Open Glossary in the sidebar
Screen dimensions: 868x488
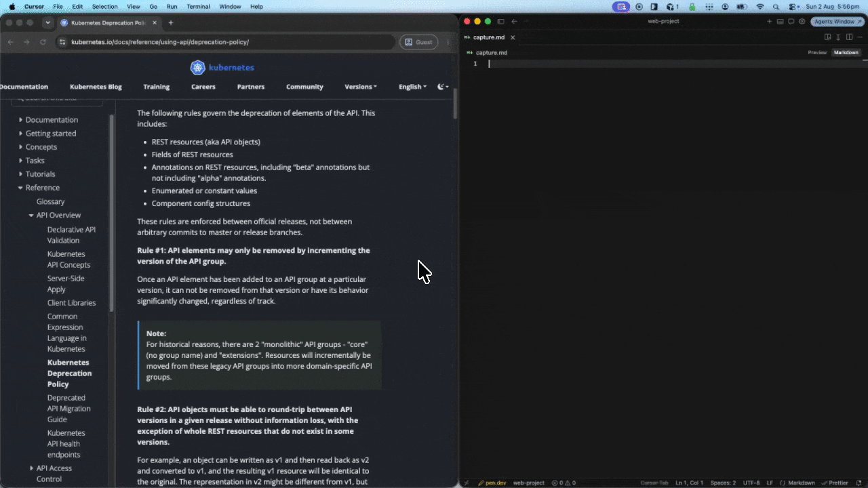click(x=51, y=201)
